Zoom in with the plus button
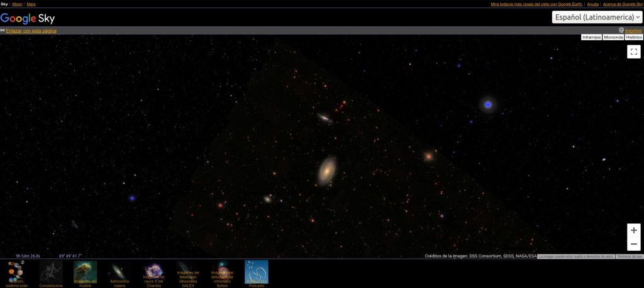Image resolution: width=644 pixels, height=288 pixels. pyautogui.click(x=633, y=231)
